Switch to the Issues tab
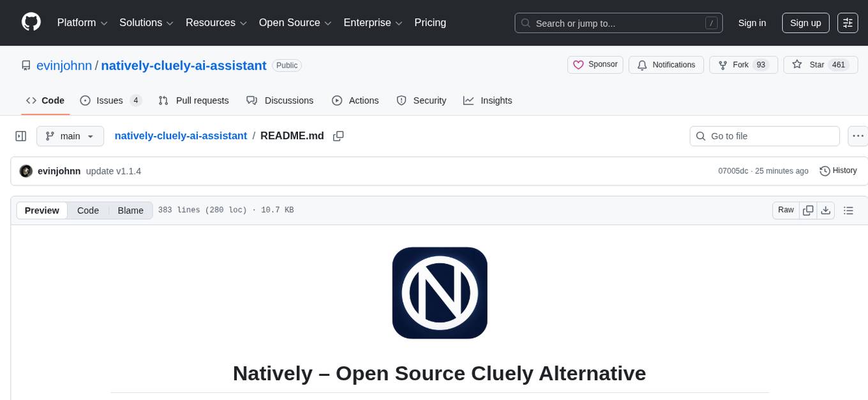 point(109,100)
